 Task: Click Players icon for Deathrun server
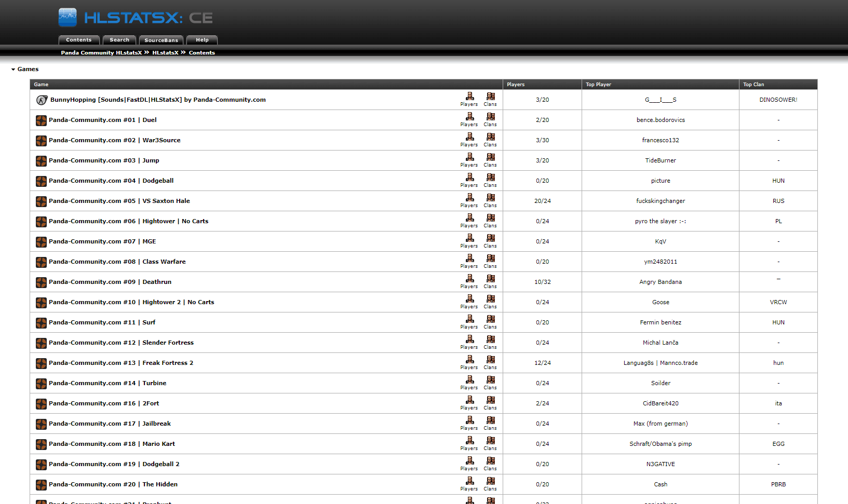[x=469, y=281]
